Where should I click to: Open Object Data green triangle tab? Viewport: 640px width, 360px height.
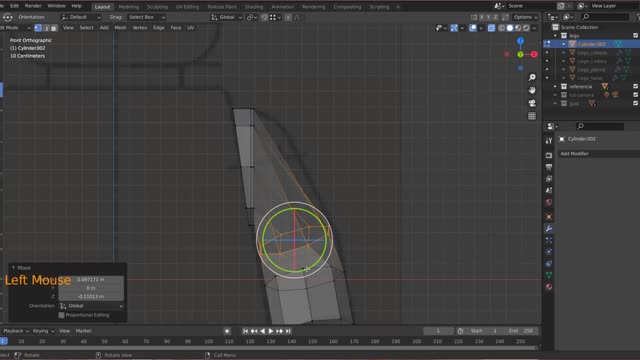pos(549,275)
